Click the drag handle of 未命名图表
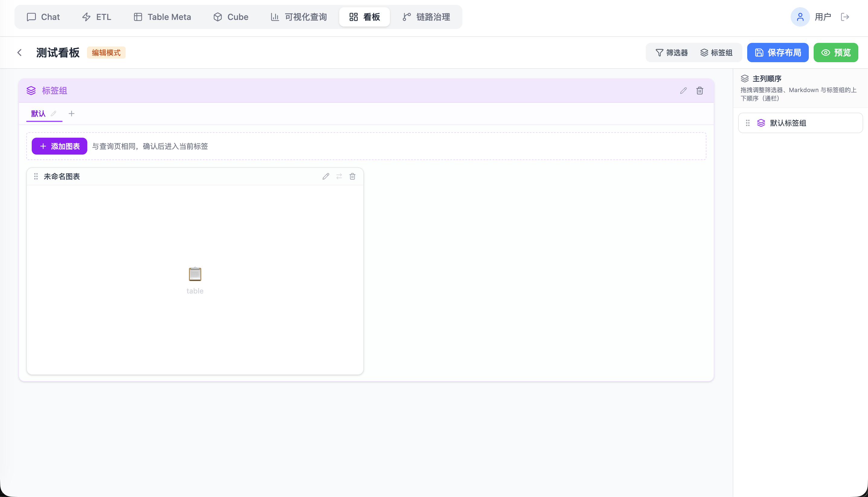Screen dimensions: 868x497 point(36,176)
